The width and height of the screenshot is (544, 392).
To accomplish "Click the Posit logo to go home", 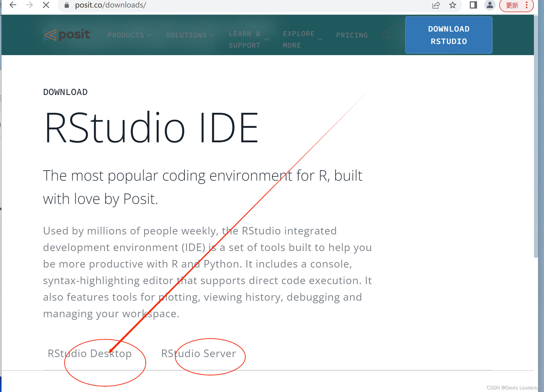I will tap(67, 35).
